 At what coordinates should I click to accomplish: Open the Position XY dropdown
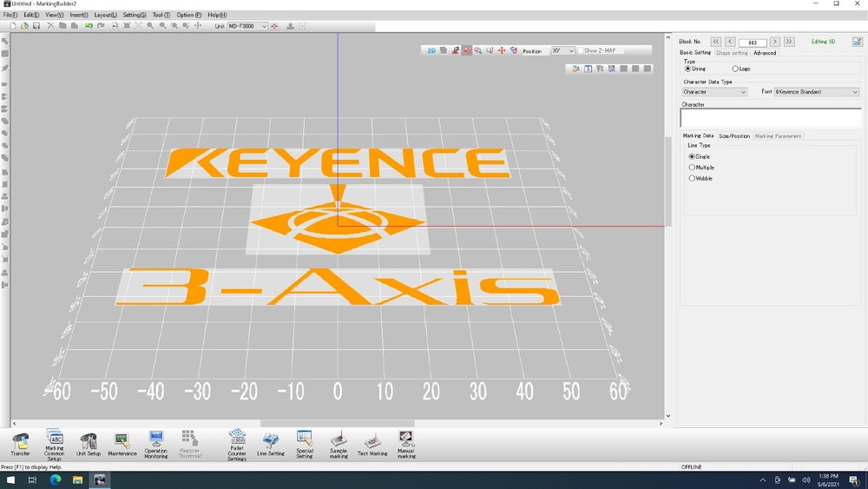[x=563, y=50]
